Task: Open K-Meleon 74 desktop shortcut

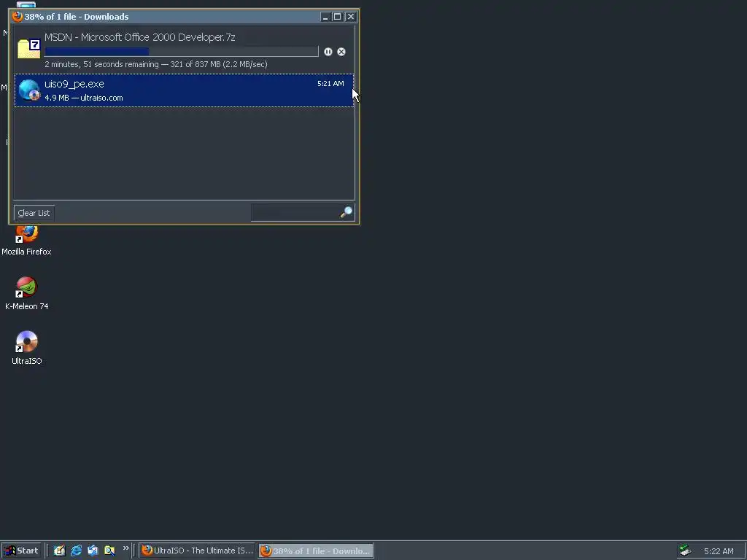Action: [x=27, y=287]
